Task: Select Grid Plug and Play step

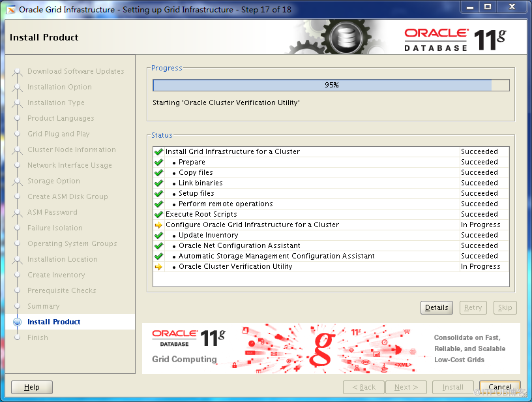Action: tap(59, 134)
